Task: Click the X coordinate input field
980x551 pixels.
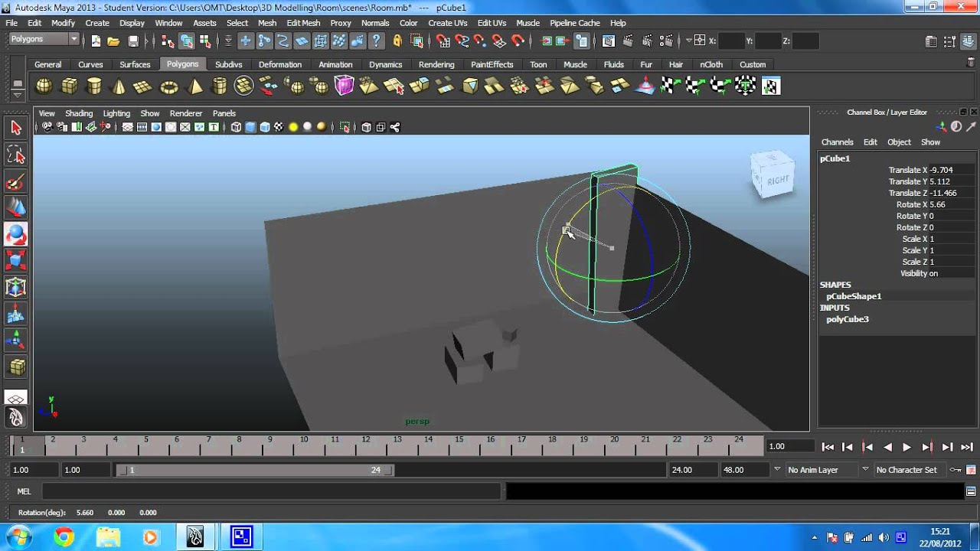Action: (731, 41)
